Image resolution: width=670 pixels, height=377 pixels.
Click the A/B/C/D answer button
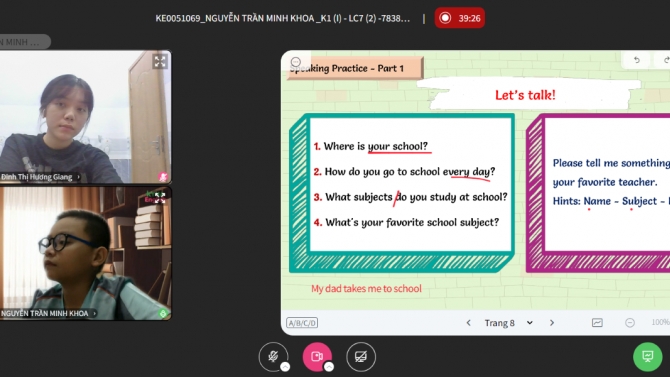[x=302, y=323]
